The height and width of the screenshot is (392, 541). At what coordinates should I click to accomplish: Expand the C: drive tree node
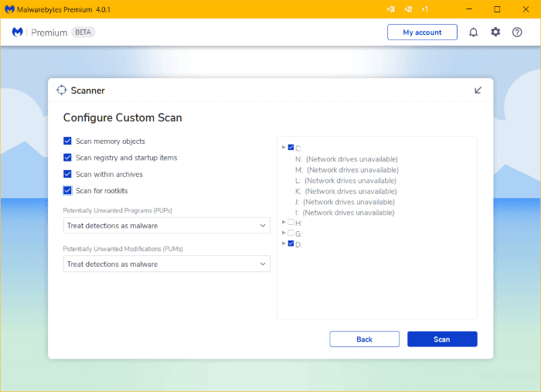click(x=284, y=148)
